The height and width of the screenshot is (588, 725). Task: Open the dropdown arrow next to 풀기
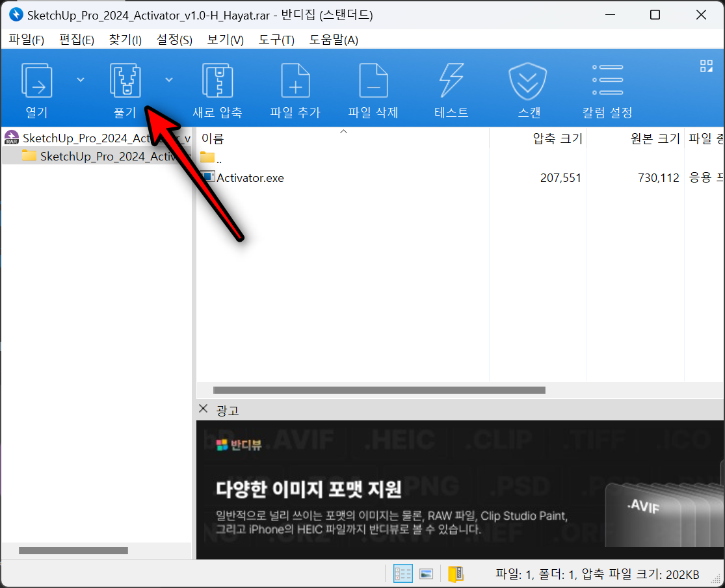coord(169,80)
